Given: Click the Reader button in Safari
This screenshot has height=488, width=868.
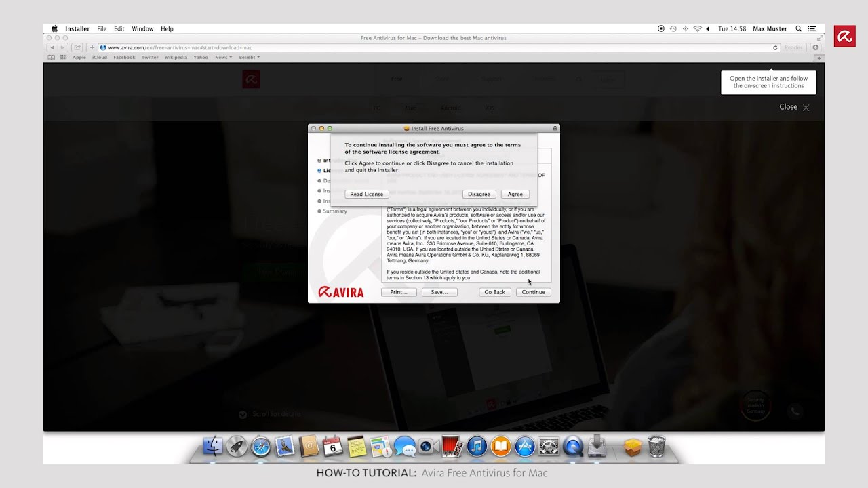Looking at the screenshot, I should coord(793,47).
